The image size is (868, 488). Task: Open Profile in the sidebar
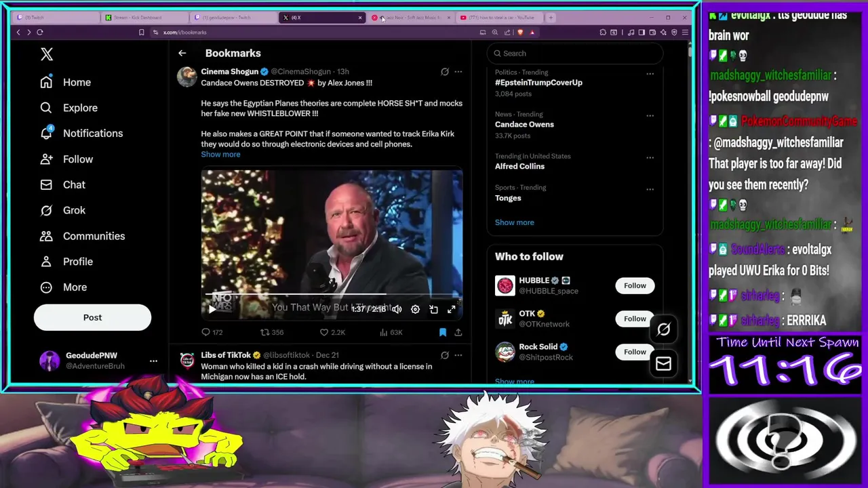(66, 262)
